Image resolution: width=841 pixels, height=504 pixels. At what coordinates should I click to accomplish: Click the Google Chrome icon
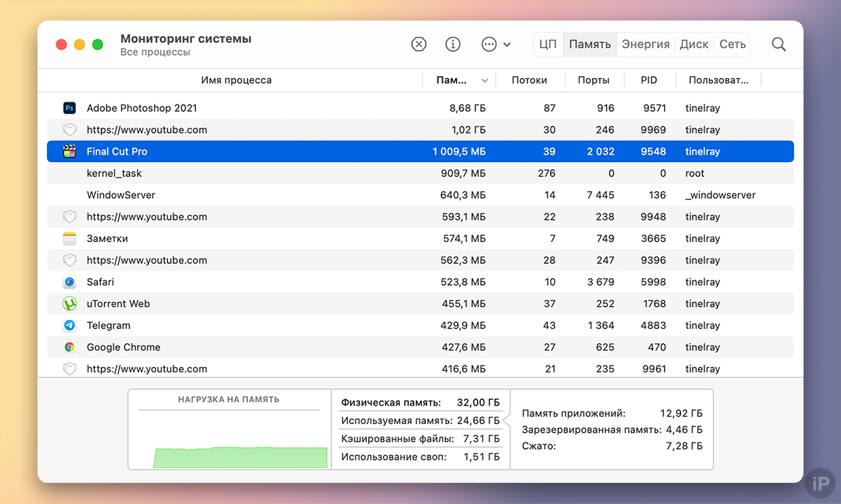69,347
